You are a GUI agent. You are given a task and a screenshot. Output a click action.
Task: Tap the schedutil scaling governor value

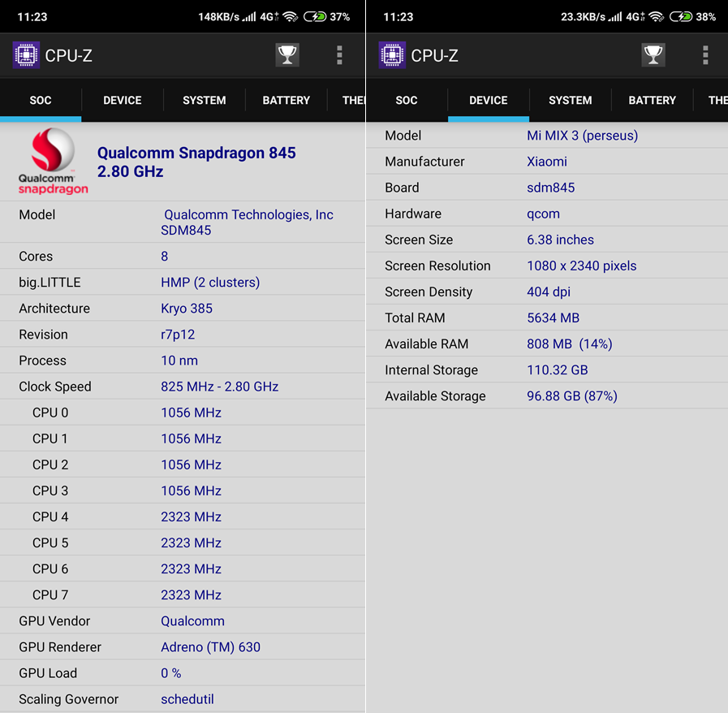187,699
